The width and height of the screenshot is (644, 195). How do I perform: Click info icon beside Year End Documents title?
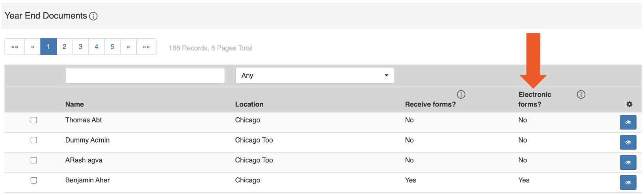(x=93, y=16)
